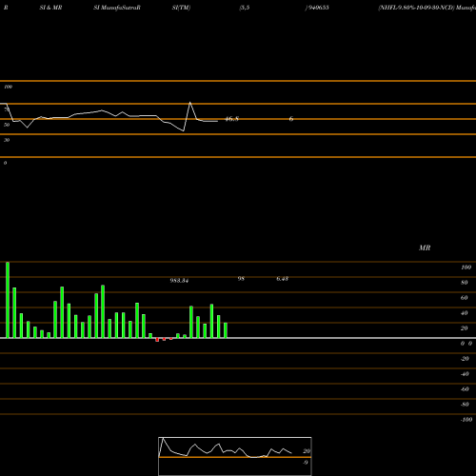The height and width of the screenshot is (476, 476).
Task: Click the '-60' label on MR axis
Action: point(465,389)
